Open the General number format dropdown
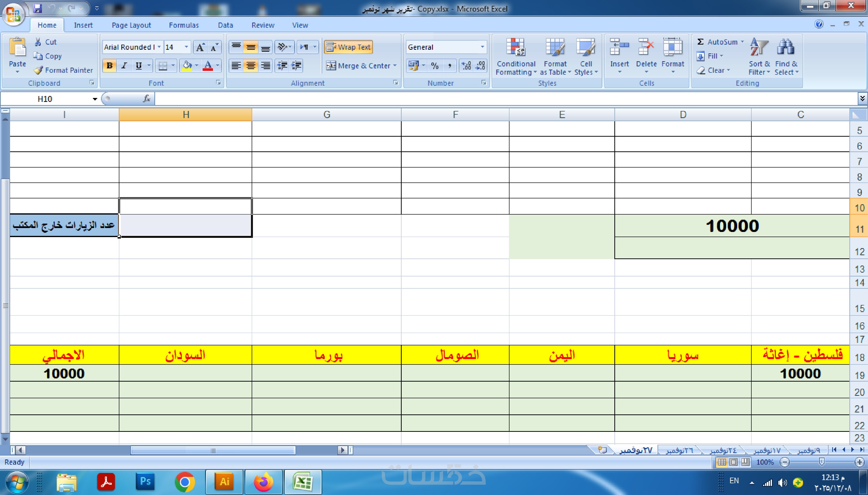The width and height of the screenshot is (868, 495). pyautogui.click(x=482, y=47)
